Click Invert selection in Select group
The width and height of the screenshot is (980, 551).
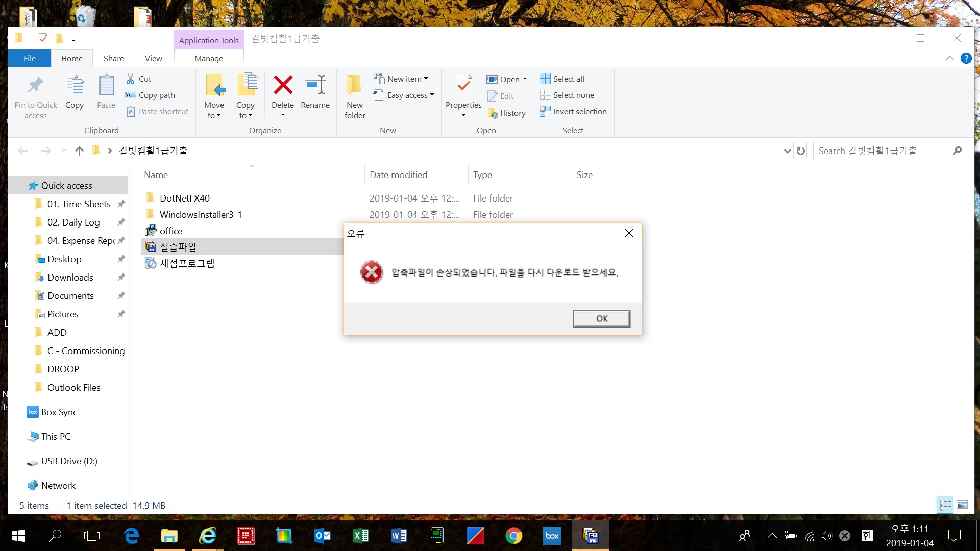(579, 112)
